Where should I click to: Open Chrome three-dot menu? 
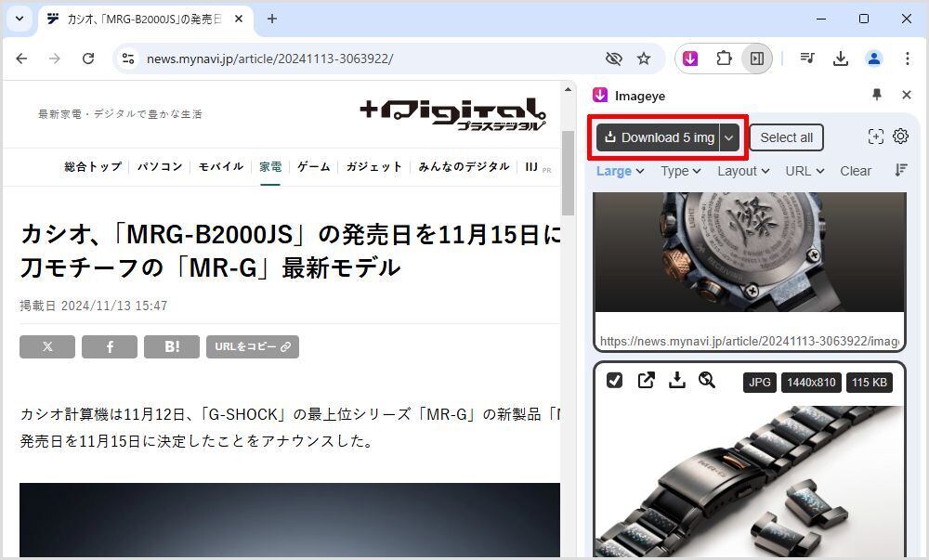[907, 59]
